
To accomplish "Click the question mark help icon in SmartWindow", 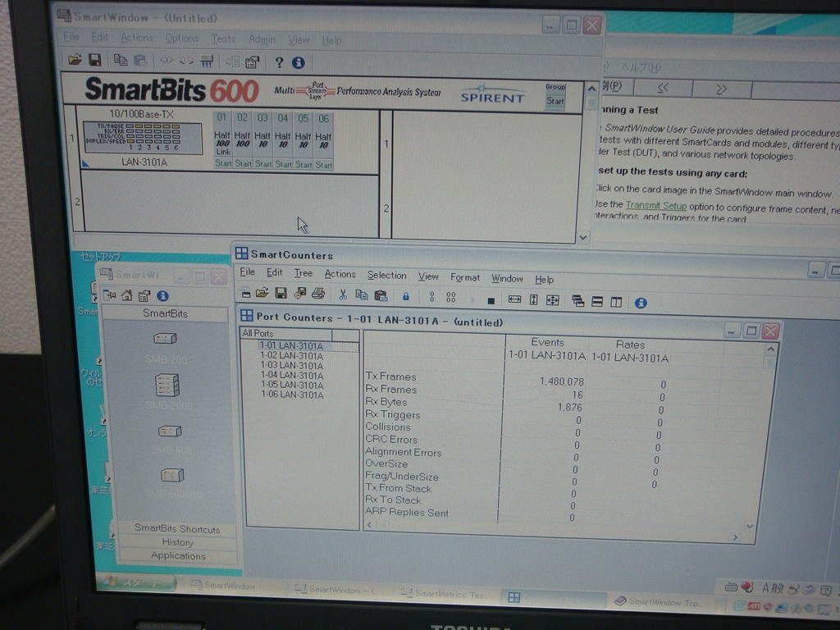I will click(279, 62).
